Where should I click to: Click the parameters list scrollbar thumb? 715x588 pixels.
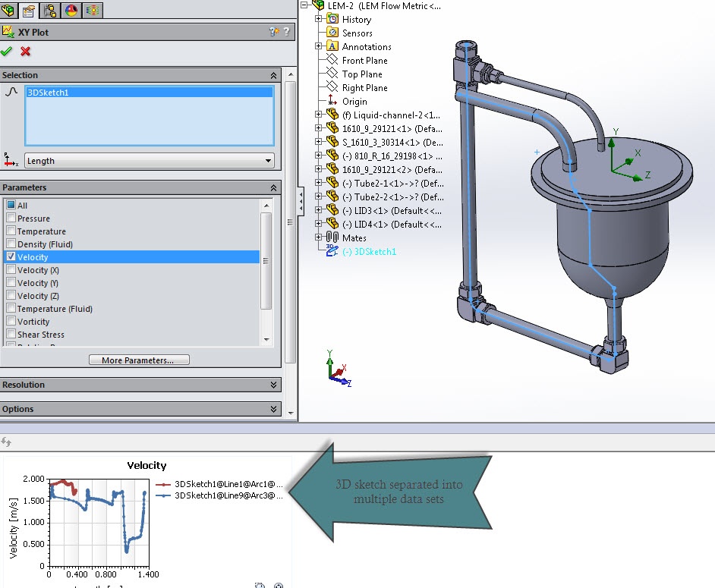pyautogui.click(x=266, y=261)
